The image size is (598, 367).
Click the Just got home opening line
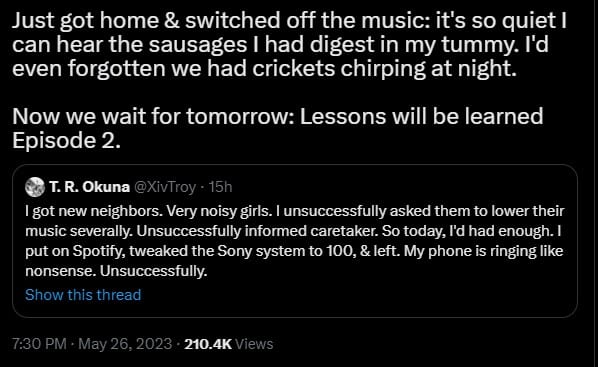point(289,21)
